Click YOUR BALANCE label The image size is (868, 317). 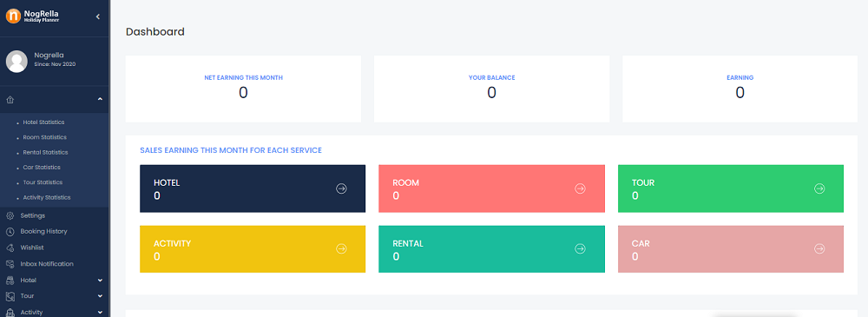click(491, 77)
